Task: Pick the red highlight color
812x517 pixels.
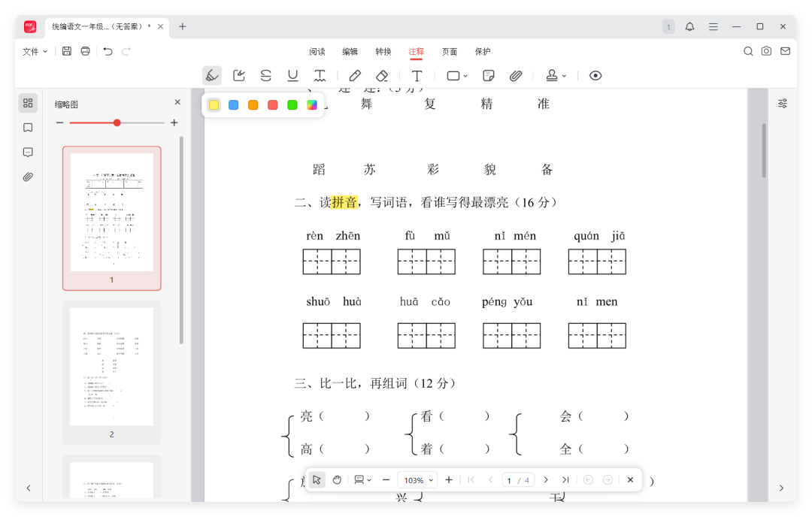Action: coord(273,105)
